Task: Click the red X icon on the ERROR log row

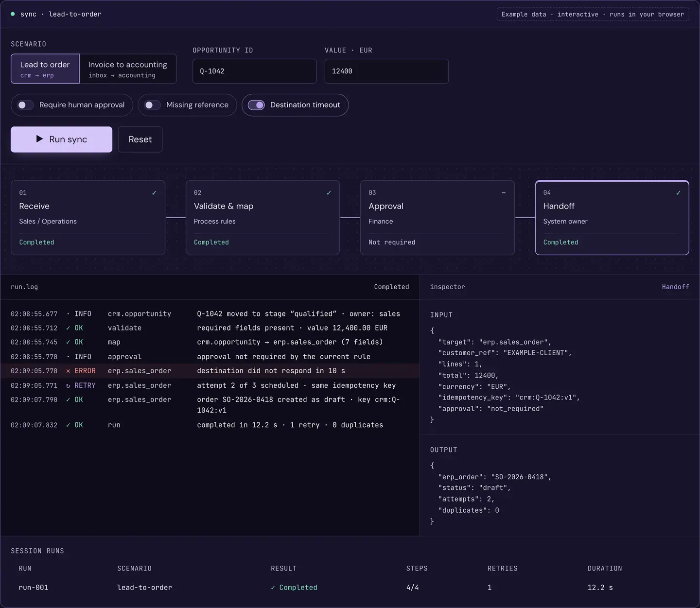Action: coord(68,371)
